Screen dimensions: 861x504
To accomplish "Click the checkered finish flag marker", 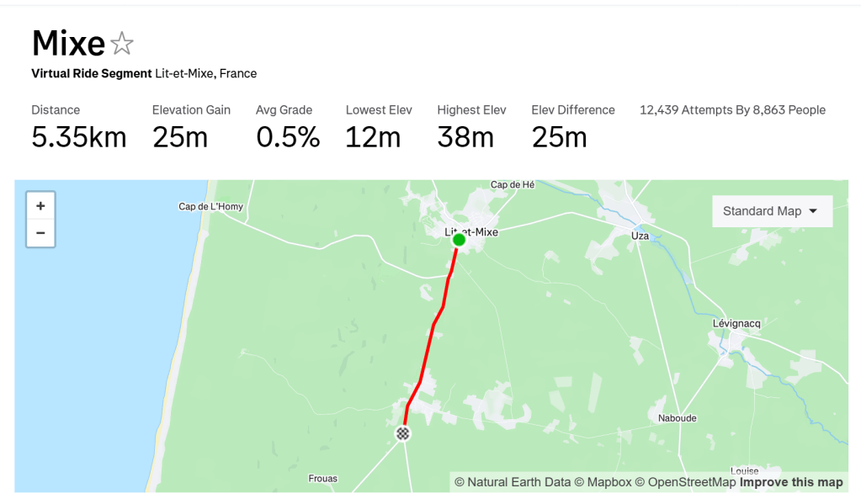I will point(404,433).
